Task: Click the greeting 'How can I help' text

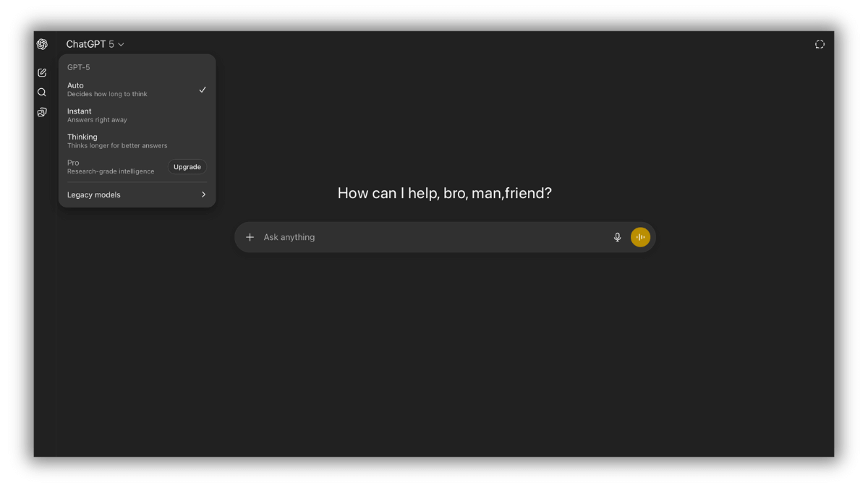Action: coord(445,193)
